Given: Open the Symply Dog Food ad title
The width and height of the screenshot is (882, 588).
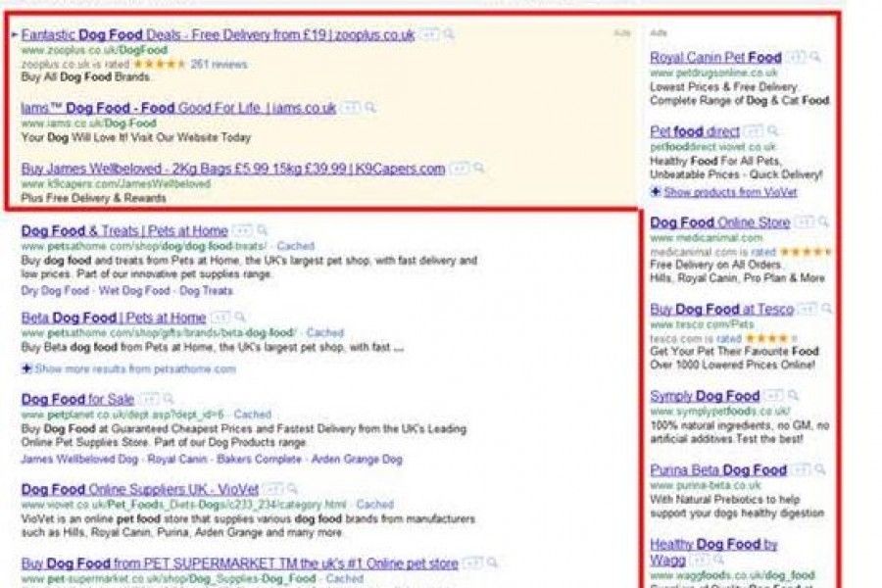Looking at the screenshot, I should pyautogui.click(x=705, y=396).
